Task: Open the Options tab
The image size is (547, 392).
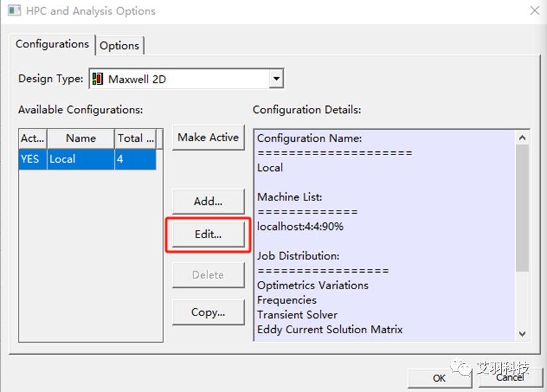Action: (119, 46)
